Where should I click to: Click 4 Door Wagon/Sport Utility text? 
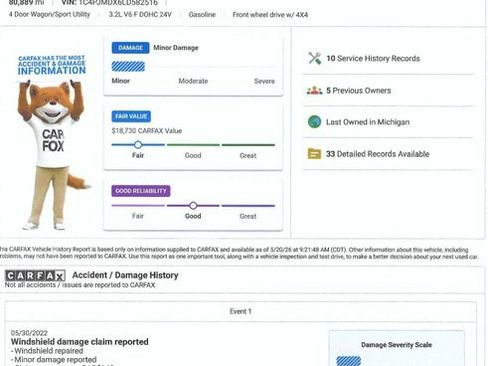49,15
